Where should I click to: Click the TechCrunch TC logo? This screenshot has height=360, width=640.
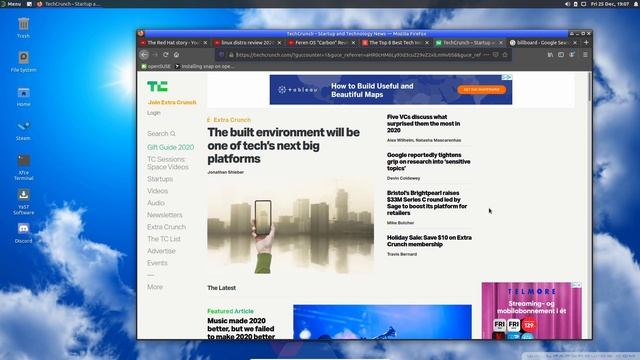157,86
